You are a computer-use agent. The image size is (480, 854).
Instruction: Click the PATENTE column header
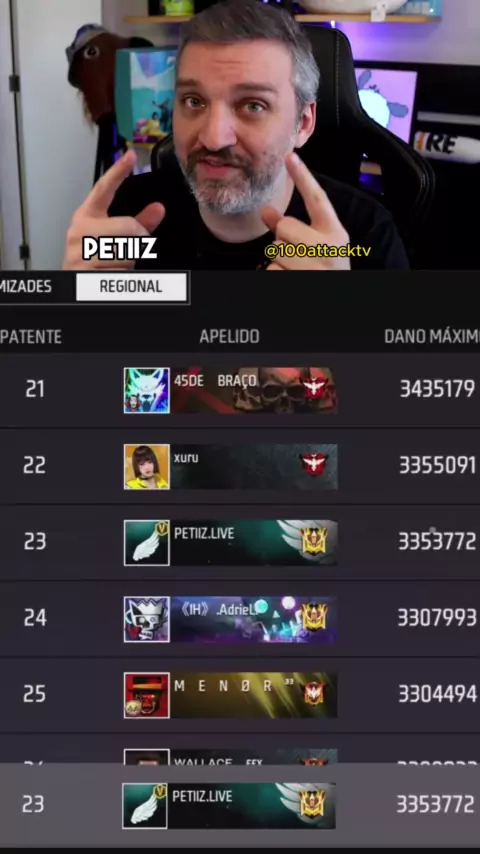pyautogui.click(x=31, y=337)
